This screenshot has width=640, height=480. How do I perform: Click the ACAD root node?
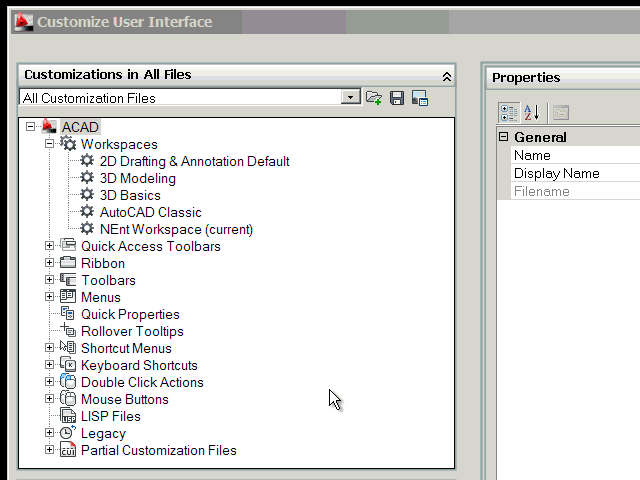coord(80,127)
